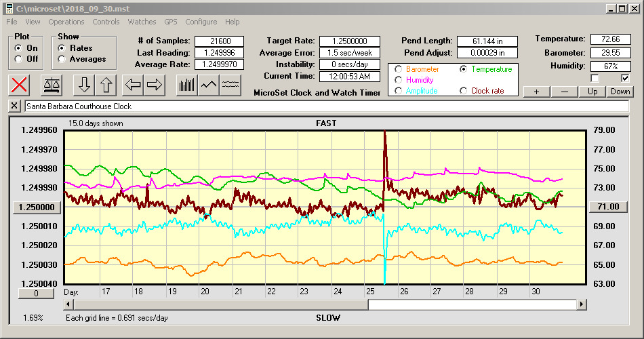This screenshot has width=644, height=339.
Task: Click the horizontal scrollbar left arrow
Action: click(x=69, y=304)
